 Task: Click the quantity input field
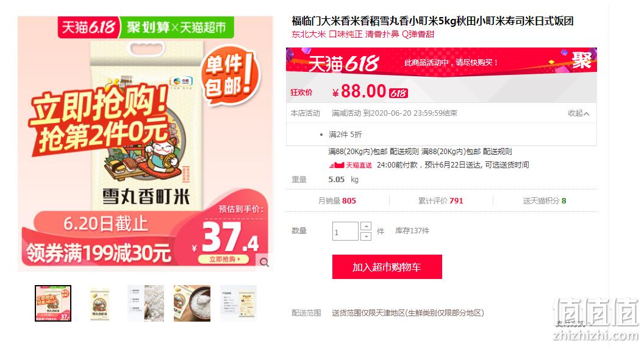pos(345,231)
